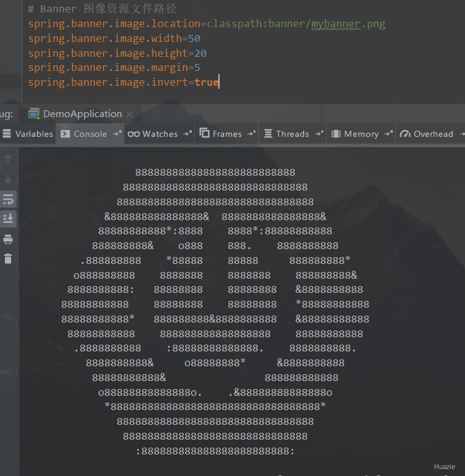Switch to the Console tab
465x476 pixels.
90,134
